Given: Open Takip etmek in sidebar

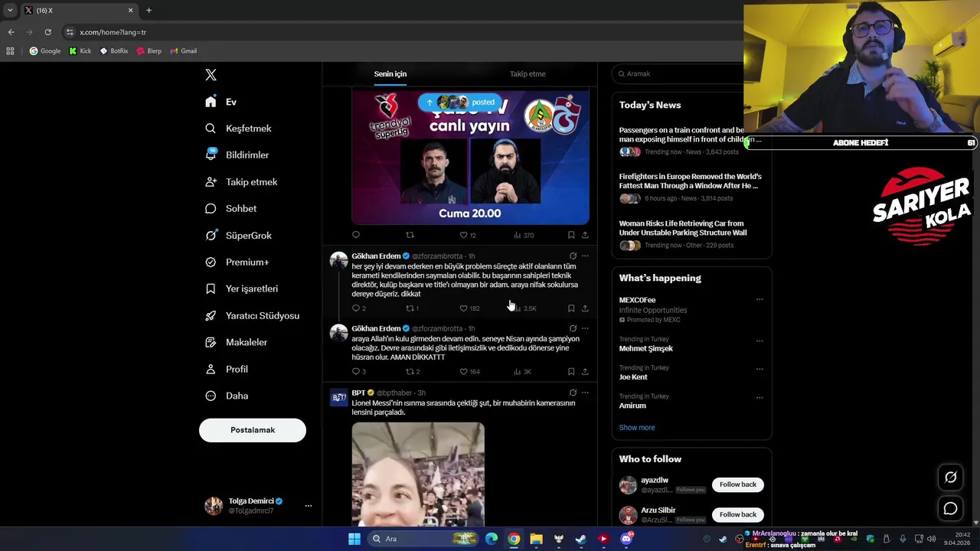Looking at the screenshot, I should pyautogui.click(x=240, y=182).
